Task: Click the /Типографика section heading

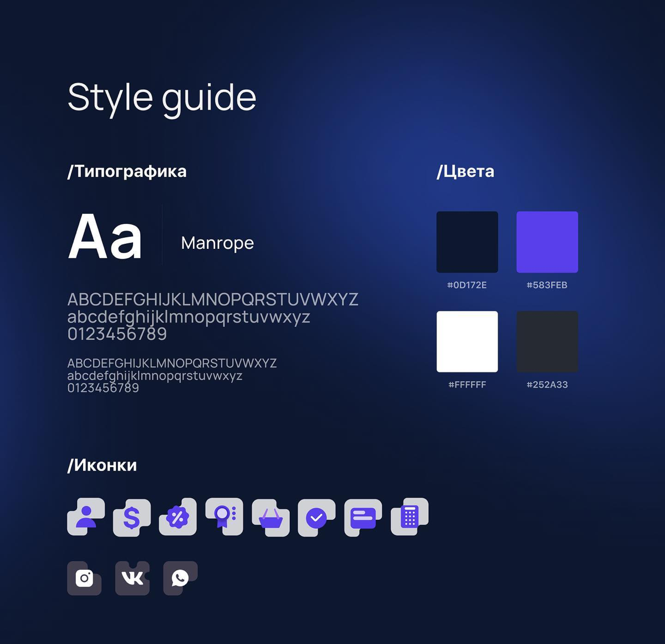Action: (127, 171)
